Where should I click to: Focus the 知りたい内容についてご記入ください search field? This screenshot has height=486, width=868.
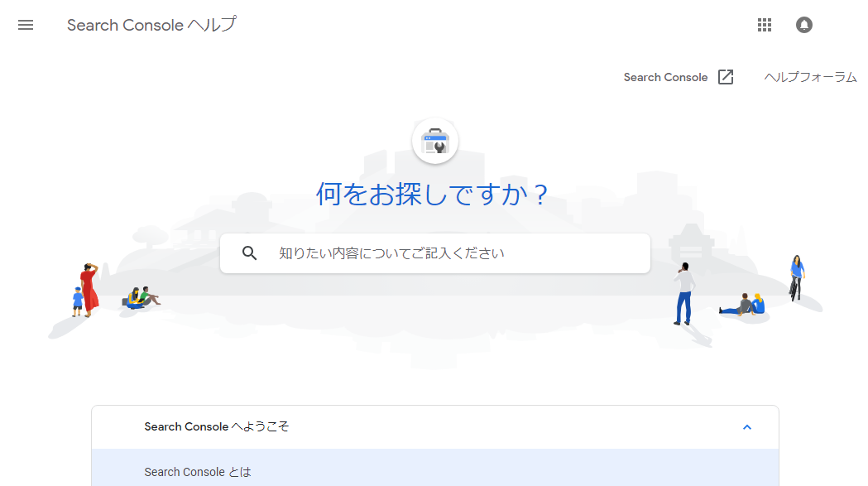(435, 253)
